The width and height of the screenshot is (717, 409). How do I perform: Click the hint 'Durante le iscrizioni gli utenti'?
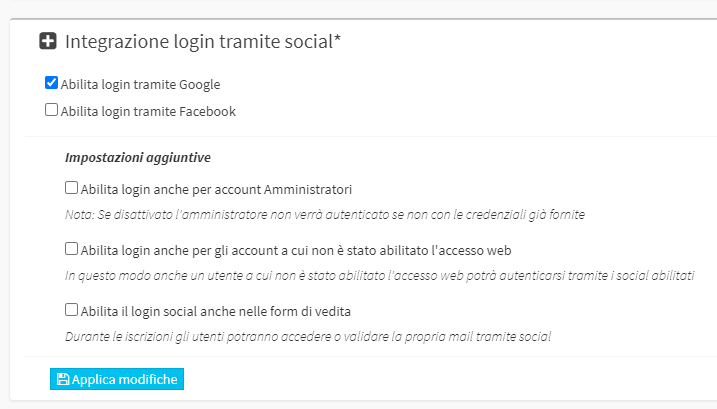click(308, 337)
